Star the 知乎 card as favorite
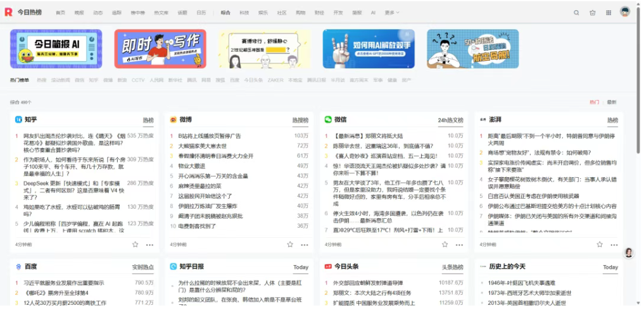 click(135, 244)
